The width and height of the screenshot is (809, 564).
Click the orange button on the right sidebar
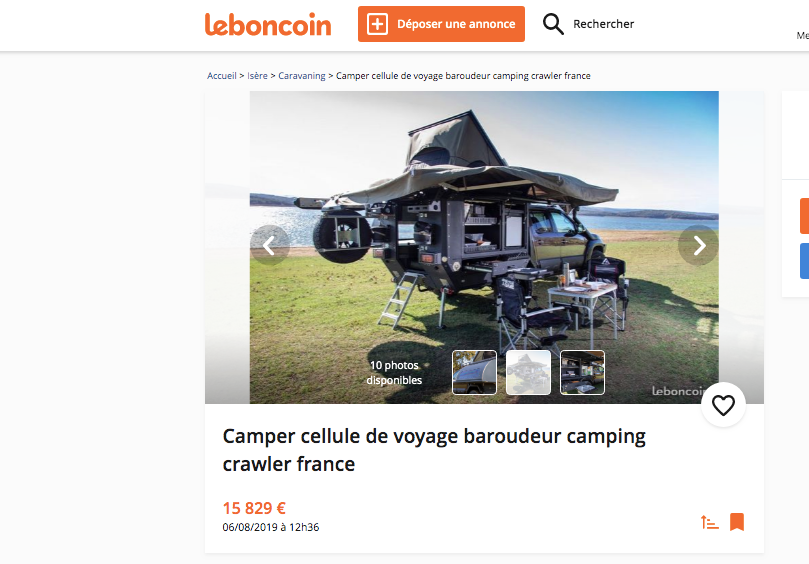pos(804,216)
